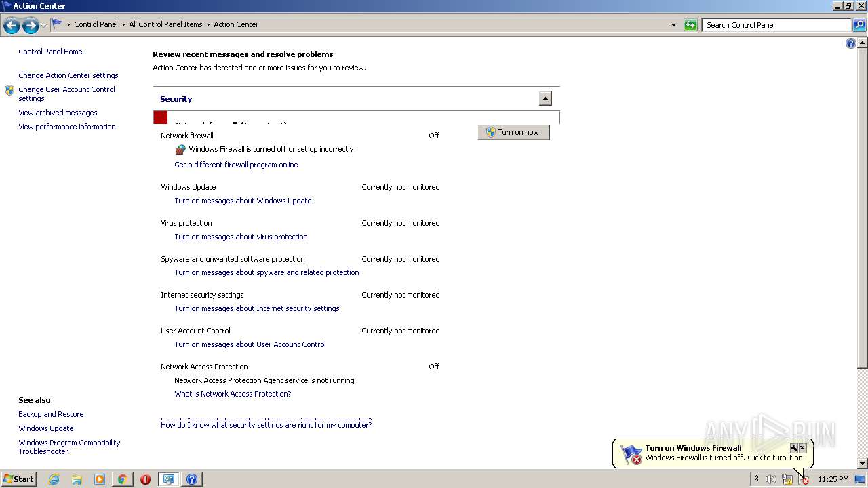
Task: Open recent pages dropdown beside Forward arrow
Action: pos(44,26)
